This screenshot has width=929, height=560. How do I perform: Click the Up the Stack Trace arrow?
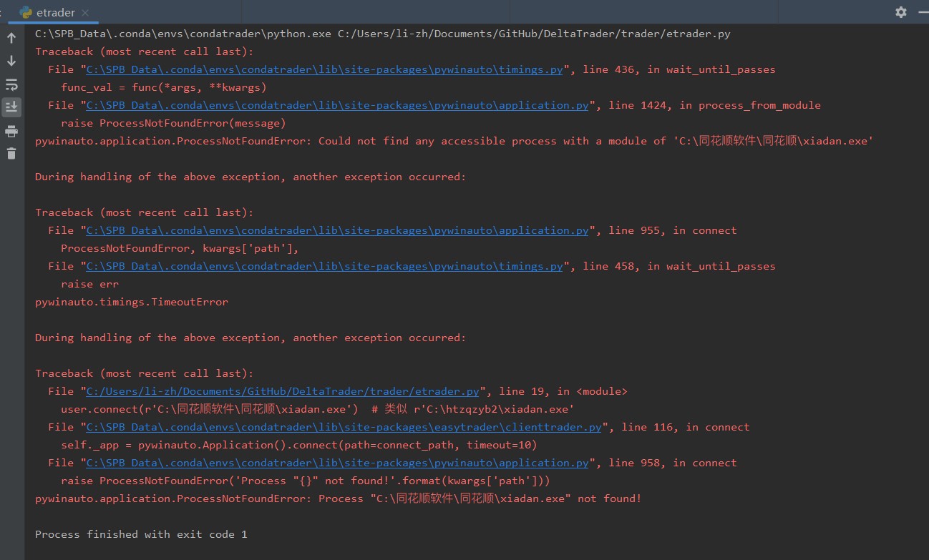[11, 39]
